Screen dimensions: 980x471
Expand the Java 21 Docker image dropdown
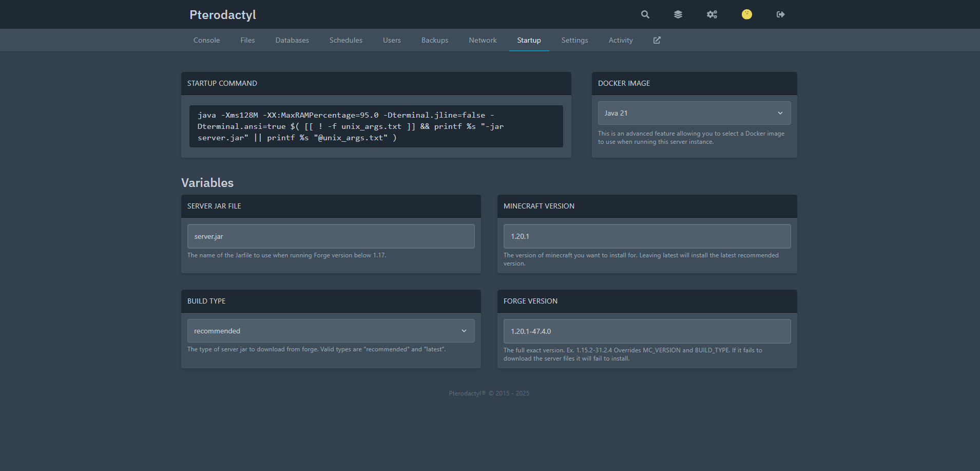694,113
